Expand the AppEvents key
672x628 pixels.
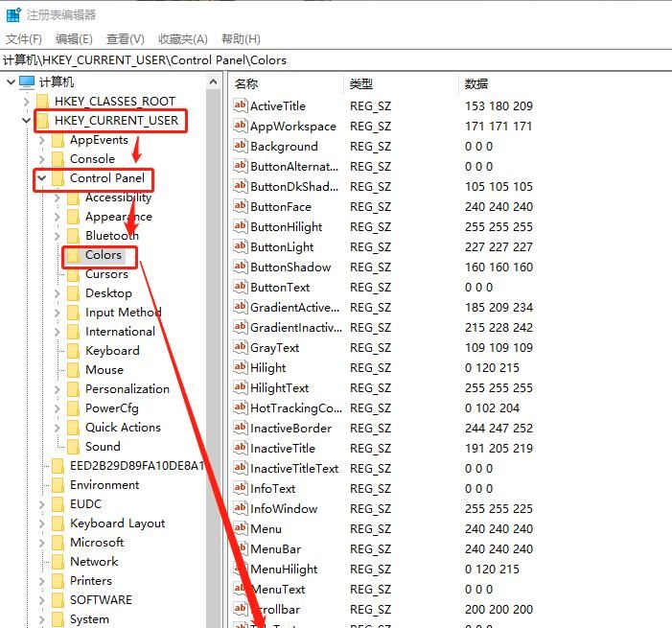click(41, 140)
